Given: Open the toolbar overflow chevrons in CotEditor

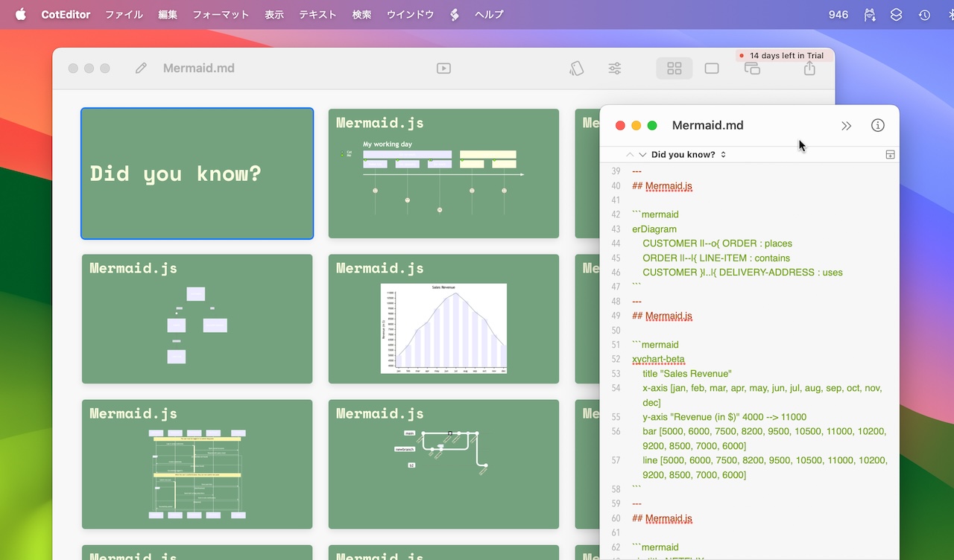Looking at the screenshot, I should pyautogui.click(x=846, y=126).
